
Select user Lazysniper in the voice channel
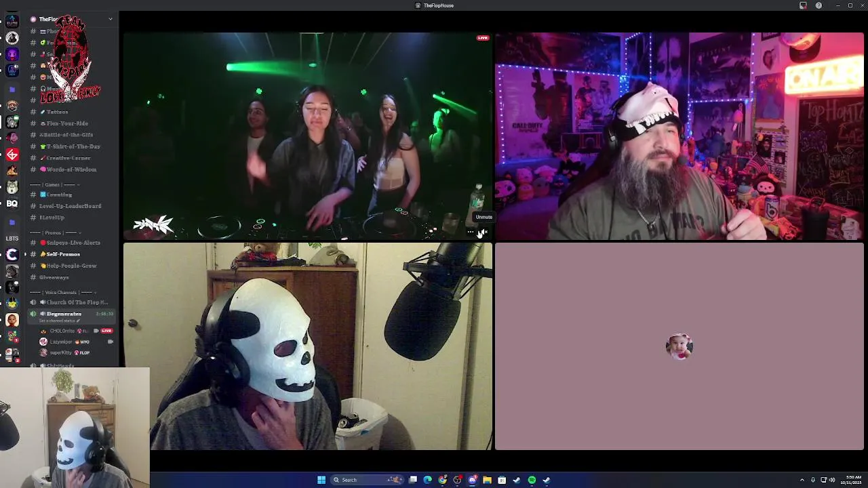click(x=61, y=342)
